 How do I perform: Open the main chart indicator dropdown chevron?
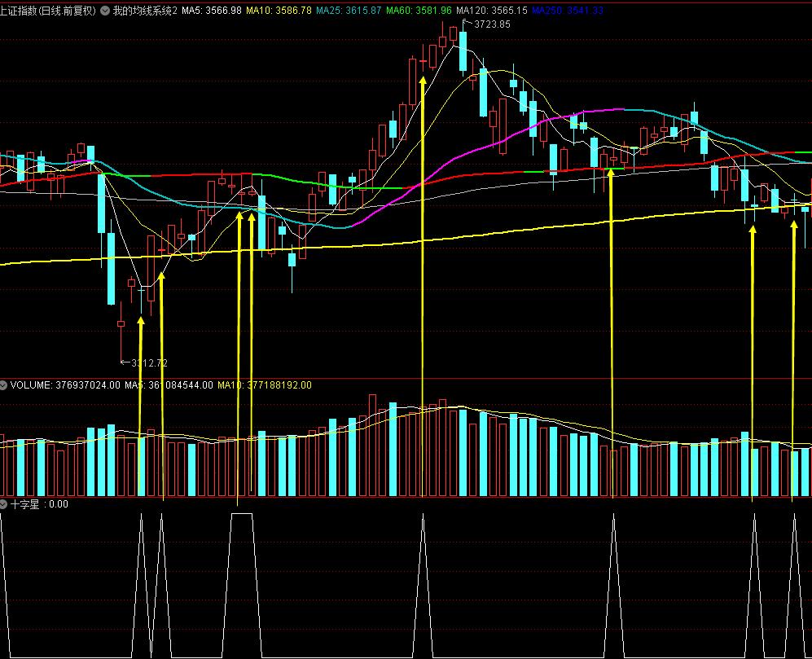tap(104, 11)
